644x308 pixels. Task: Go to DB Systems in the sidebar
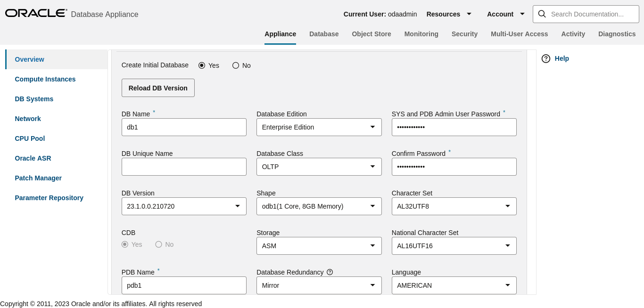pos(34,99)
